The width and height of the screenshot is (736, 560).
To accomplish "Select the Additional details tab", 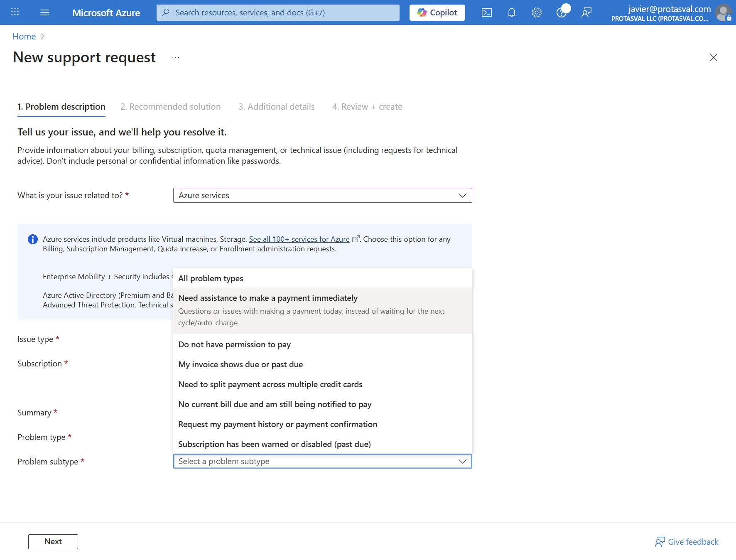I will [x=277, y=107].
